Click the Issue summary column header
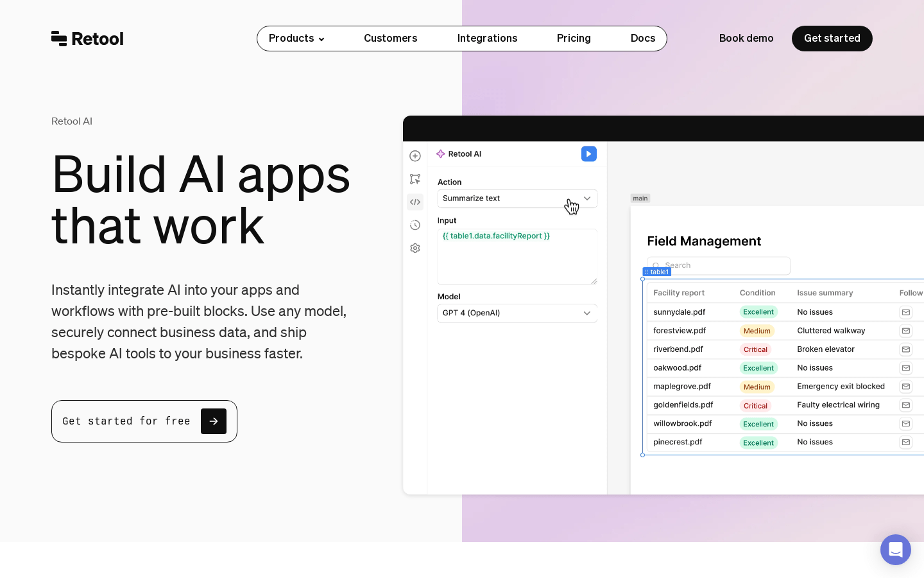Viewport: 924px width, 578px height. pyautogui.click(x=825, y=293)
